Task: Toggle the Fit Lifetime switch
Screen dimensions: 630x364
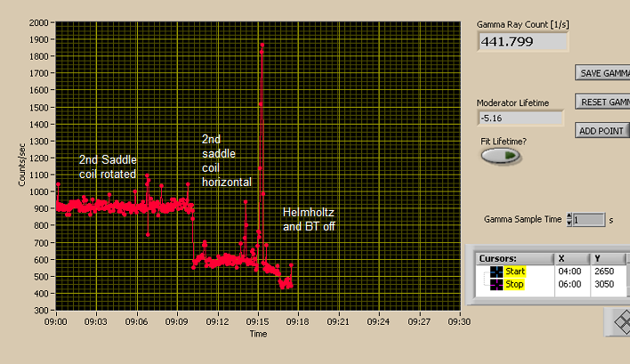Action: pos(501,156)
